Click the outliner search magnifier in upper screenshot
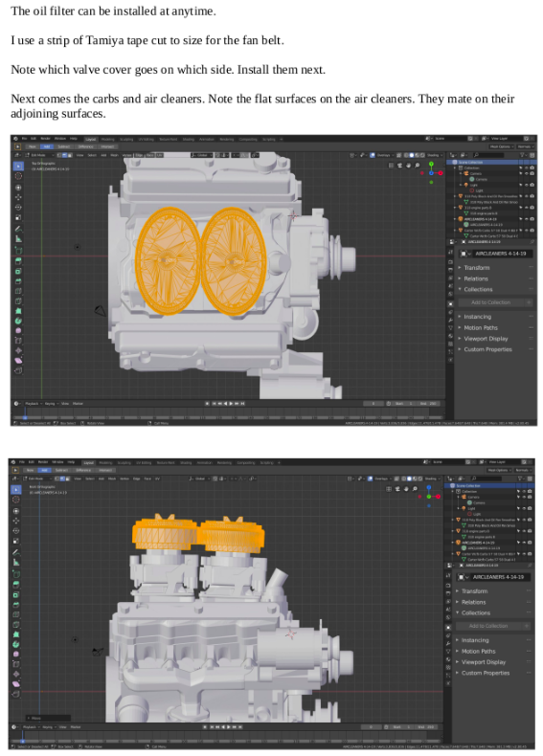Viewport: 543px width, 756px height. click(x=476, y=155)
